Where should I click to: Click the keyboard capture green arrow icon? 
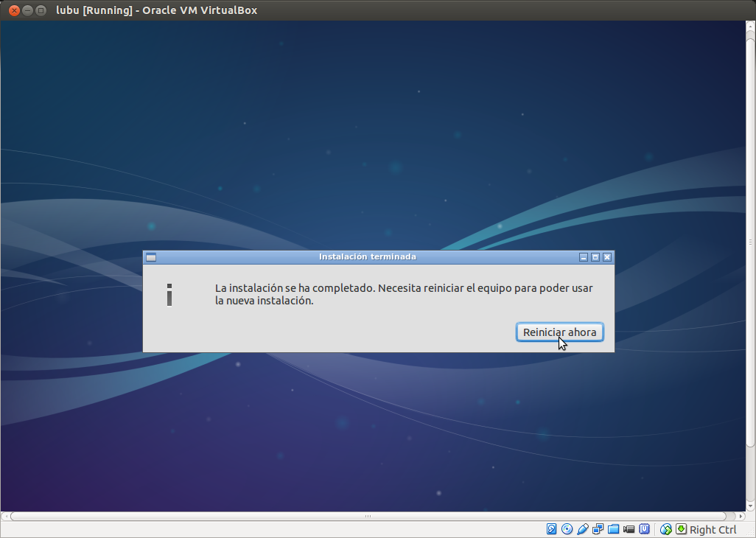[x=682, y=529]
